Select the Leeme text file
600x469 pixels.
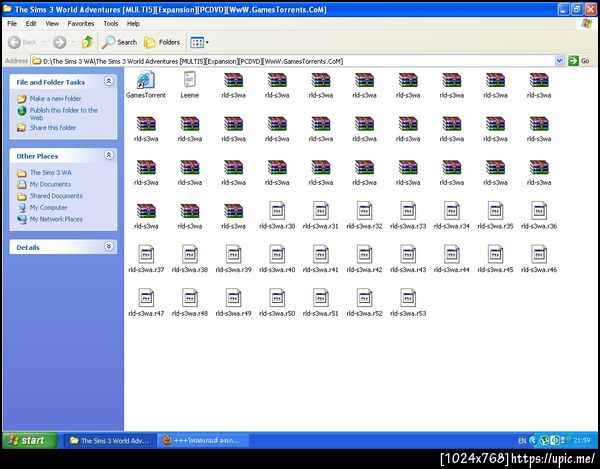(190, 85)
